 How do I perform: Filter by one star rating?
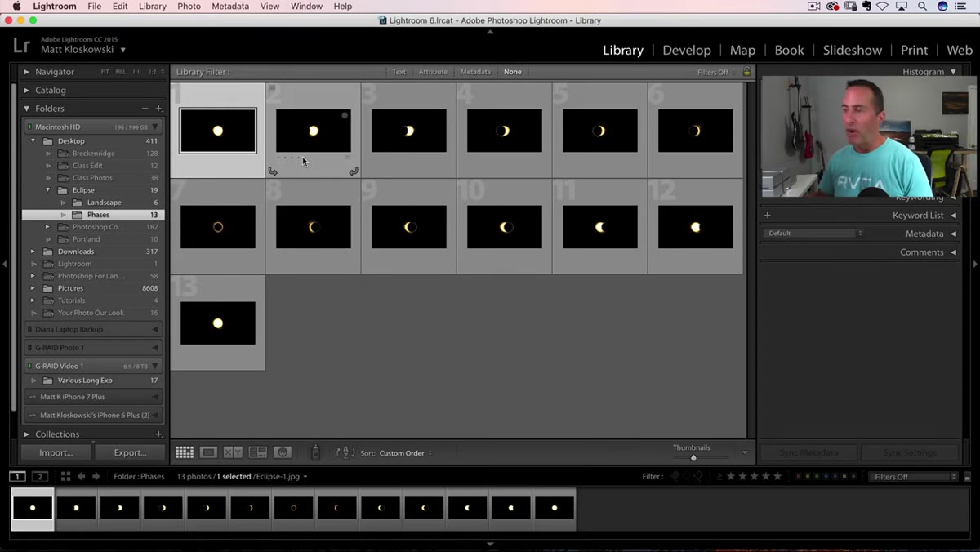coord(731,476)
